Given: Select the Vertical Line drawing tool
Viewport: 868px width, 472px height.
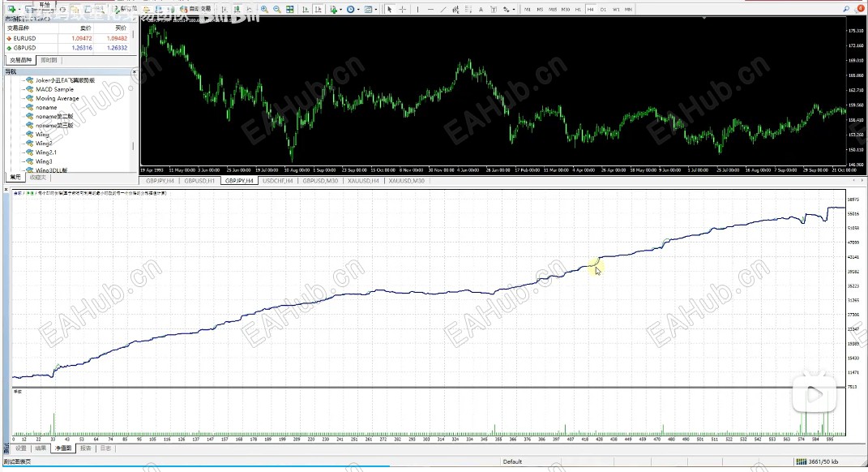Looking at the screenshot, I should coord(418,10).
